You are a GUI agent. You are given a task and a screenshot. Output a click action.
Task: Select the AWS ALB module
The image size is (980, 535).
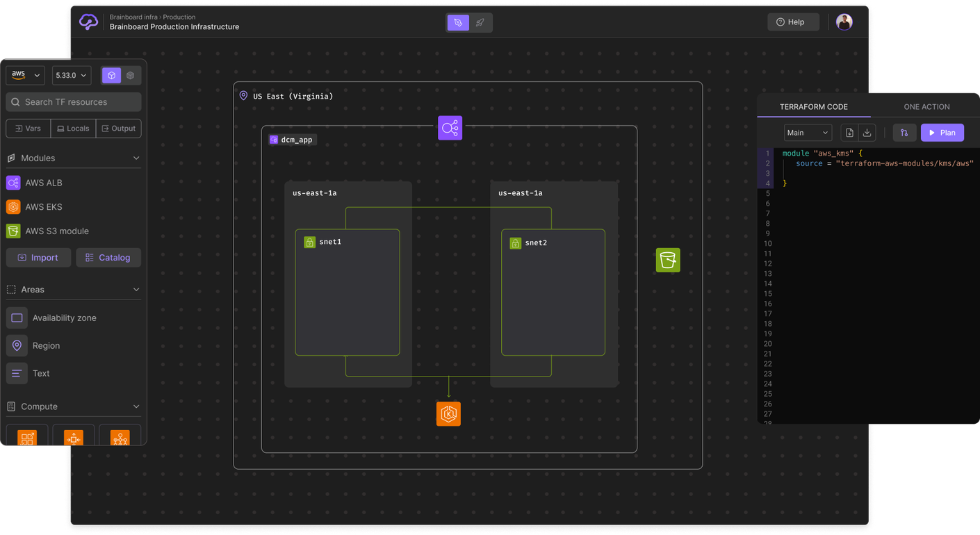pyautogui.click(x=43, y=182)
